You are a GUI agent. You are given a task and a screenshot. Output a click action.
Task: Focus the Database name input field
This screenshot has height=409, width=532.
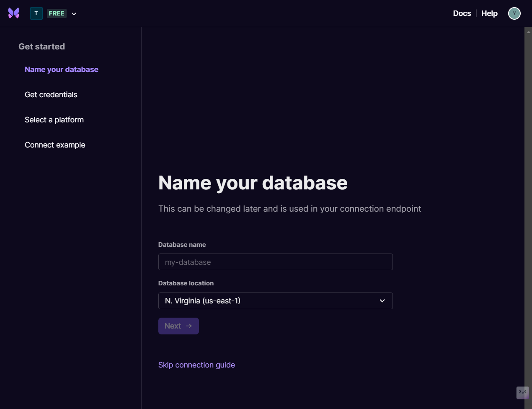pyautogui.click(x=275, y=262)
